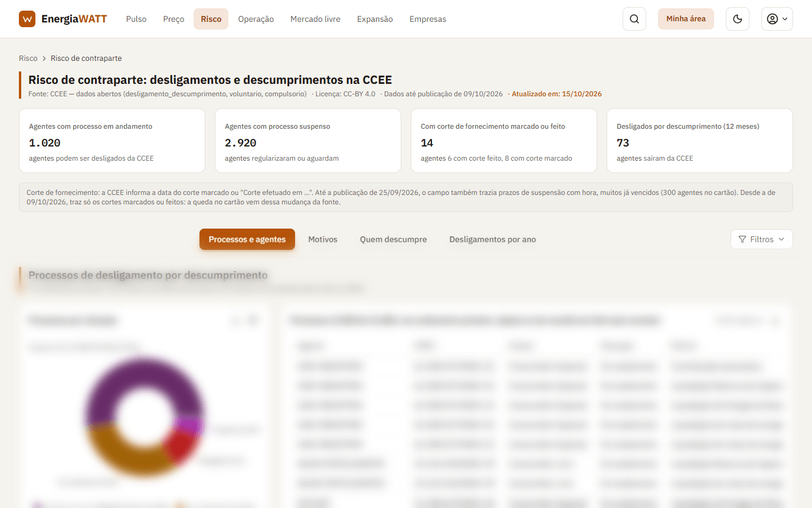This screenshot has width=812, height=508.
Task: Click the value 14 in the supply-cut card
Action: tap(427, 143)
